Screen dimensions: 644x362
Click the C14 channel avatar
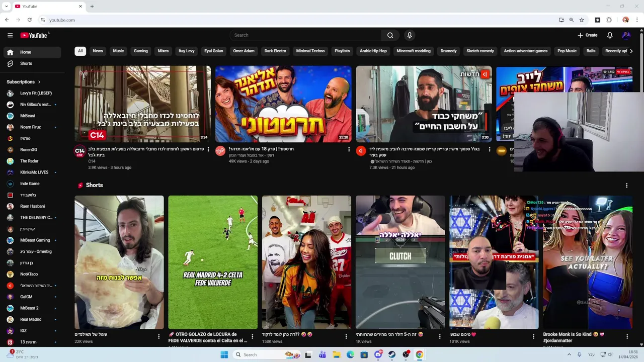tap(80, 151)
